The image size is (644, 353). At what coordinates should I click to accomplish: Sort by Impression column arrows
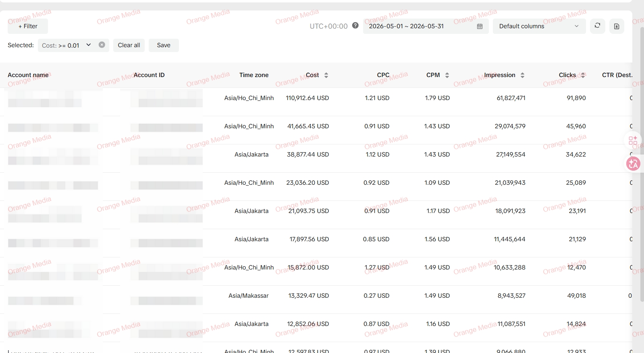coord(522,75)
